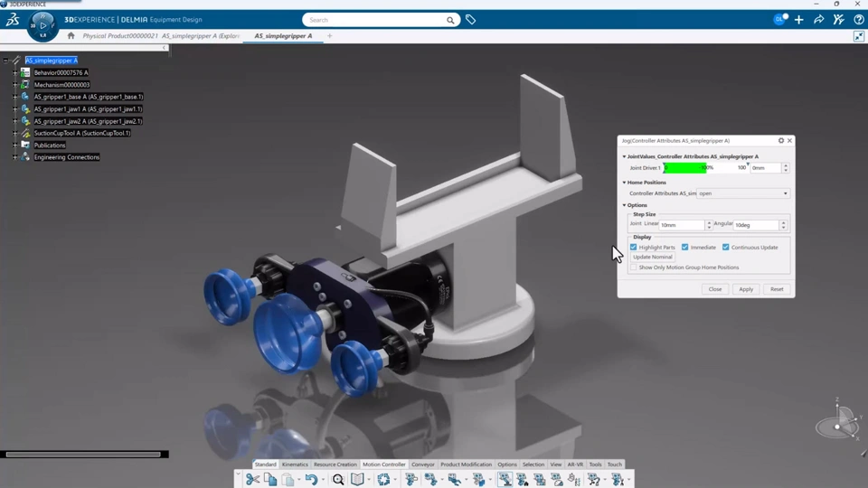This screenshot has height=488, width=868.
Task: Uncheck the Immediate checkbox
Action: coord(684,248)
